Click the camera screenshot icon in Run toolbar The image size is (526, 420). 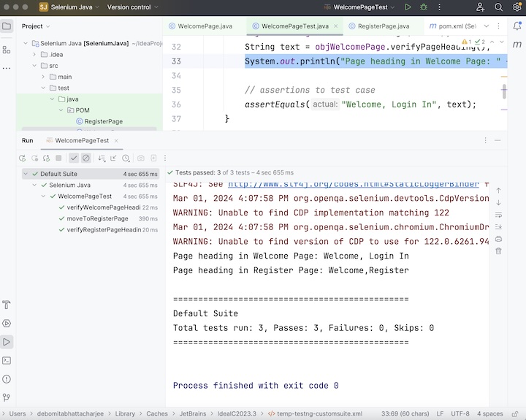(141, 158)
